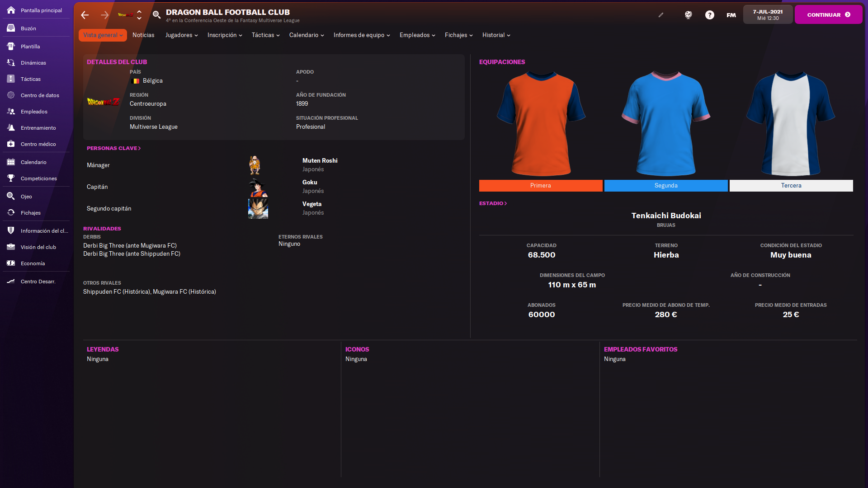Click the Dragon Ball Z club logo
Screen dimensions: 868x488
click(104, 102)
